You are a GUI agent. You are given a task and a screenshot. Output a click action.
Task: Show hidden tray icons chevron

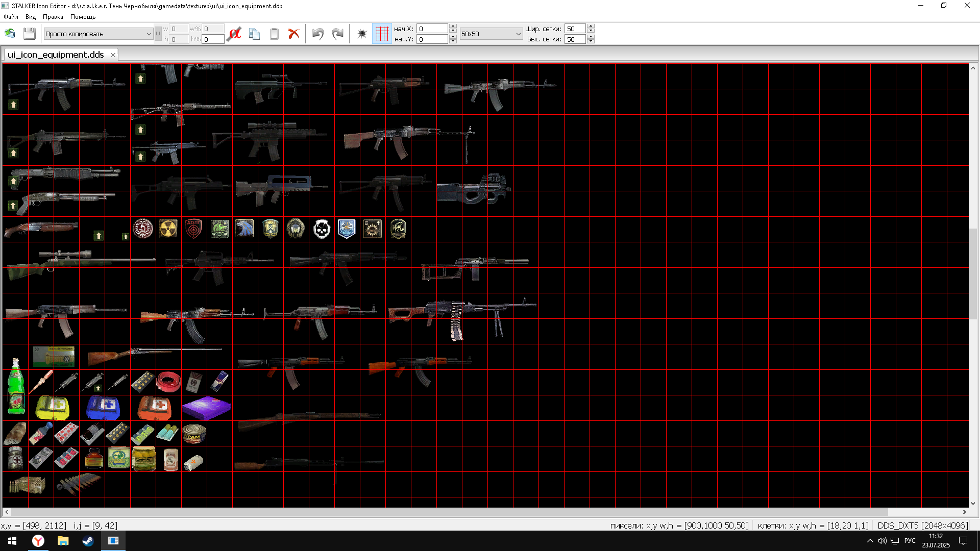click(x=870, y=541)
